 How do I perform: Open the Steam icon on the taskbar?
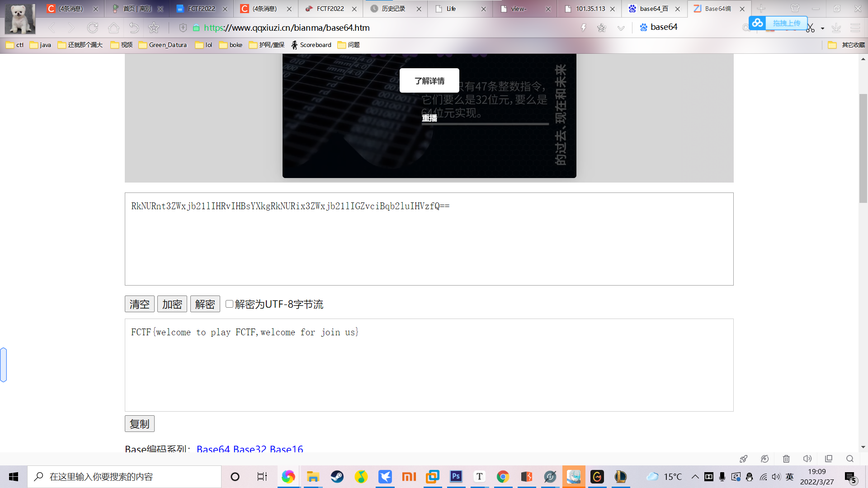tap(337, 477)
